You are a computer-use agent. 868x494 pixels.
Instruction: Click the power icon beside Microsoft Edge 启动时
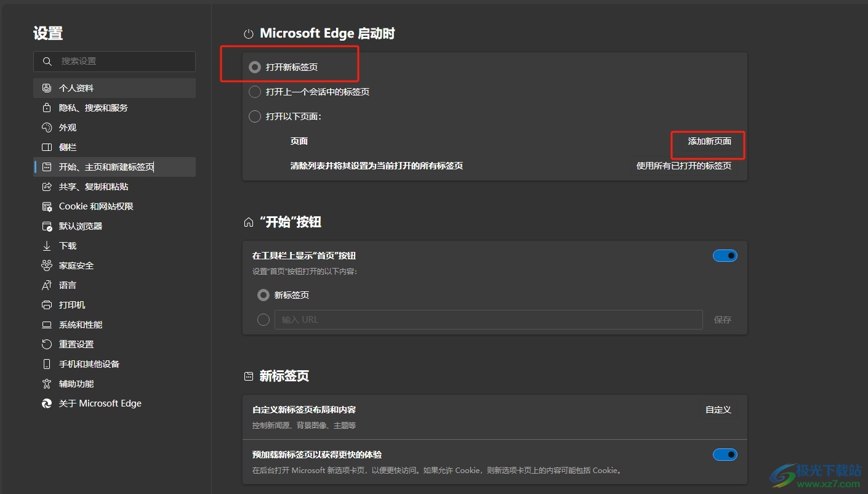[249, 34]
